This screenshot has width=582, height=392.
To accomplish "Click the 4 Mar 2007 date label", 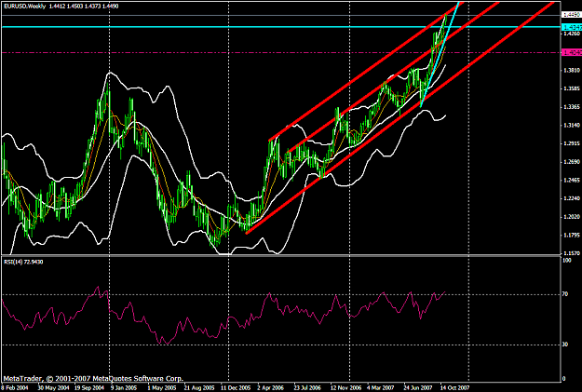I will 381,388.
